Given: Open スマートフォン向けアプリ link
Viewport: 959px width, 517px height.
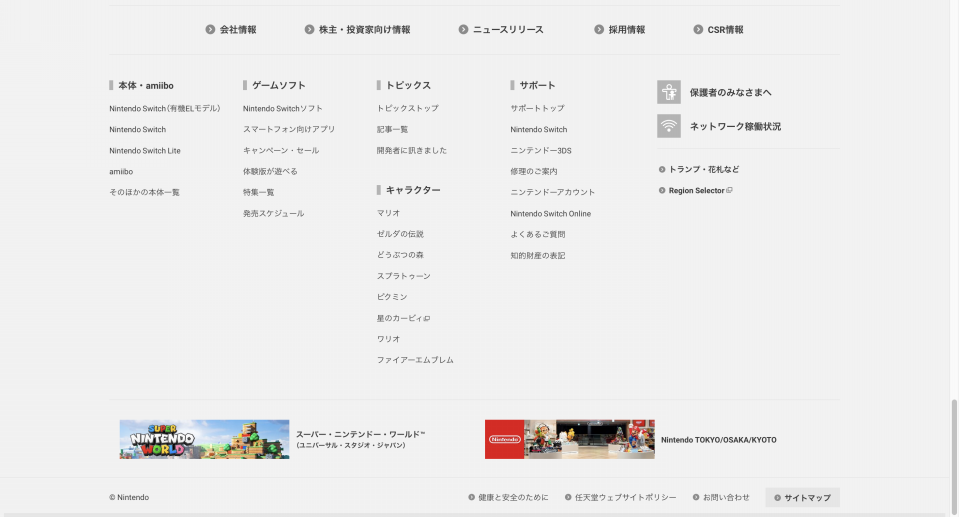Looking at the screenshot, I should [289, 130].
